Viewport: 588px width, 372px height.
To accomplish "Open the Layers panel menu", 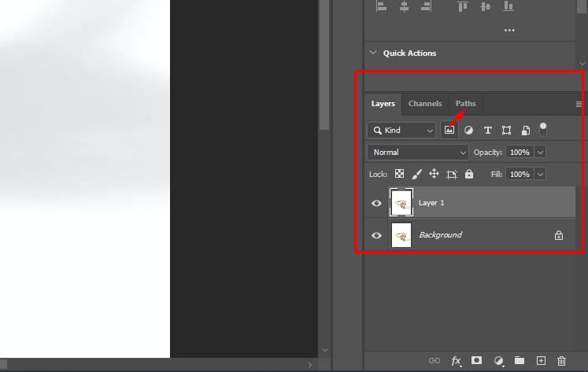I will click(x=579, y=104).
